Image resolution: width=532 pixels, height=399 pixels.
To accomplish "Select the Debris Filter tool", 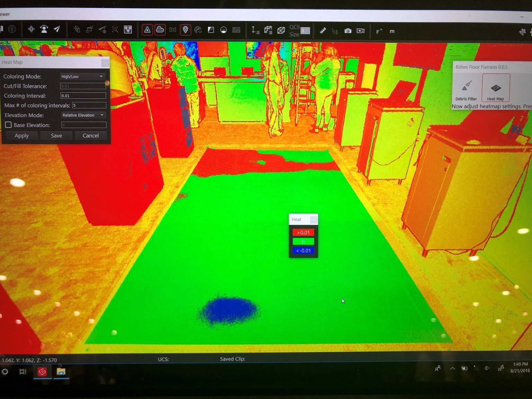I will tap(466, 90).
